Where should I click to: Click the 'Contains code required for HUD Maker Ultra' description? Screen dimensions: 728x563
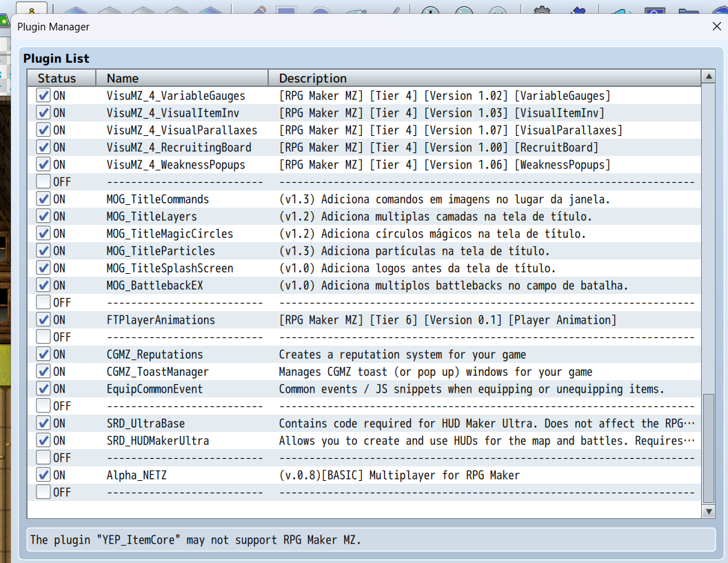[x=408, y=424]
